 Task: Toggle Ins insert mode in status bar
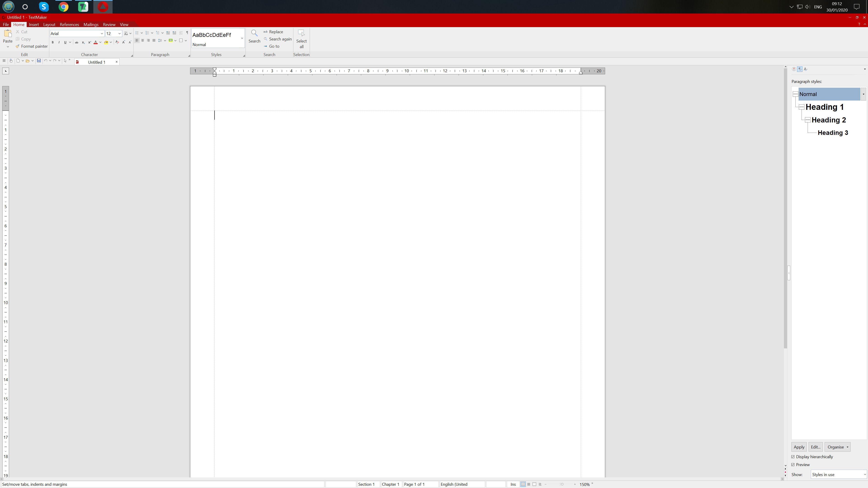click(513, 484)
